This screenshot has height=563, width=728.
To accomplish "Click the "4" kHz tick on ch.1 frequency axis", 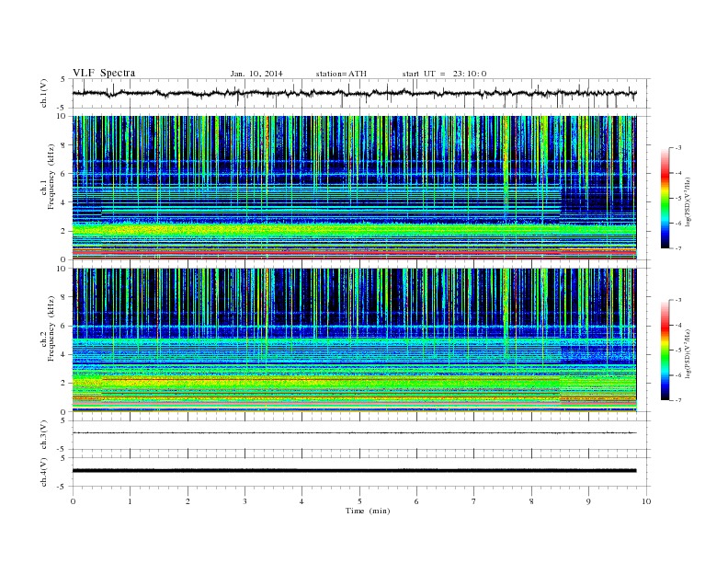I will point(64,202).
